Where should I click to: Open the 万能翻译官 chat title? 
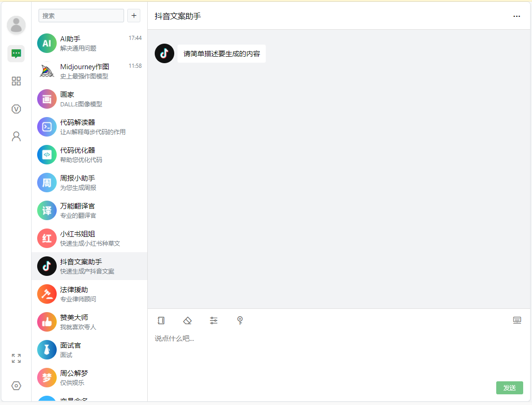pyautogui.click(x=77, y=206)
